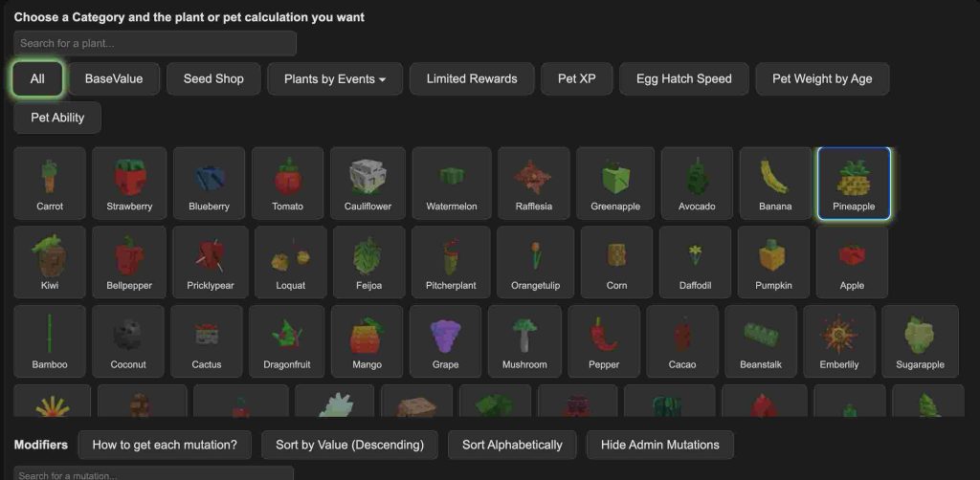Choose the Strawberry plant tile
This screenshot has width=980, height=480.
pyautogui.click(x=129, y=184)
